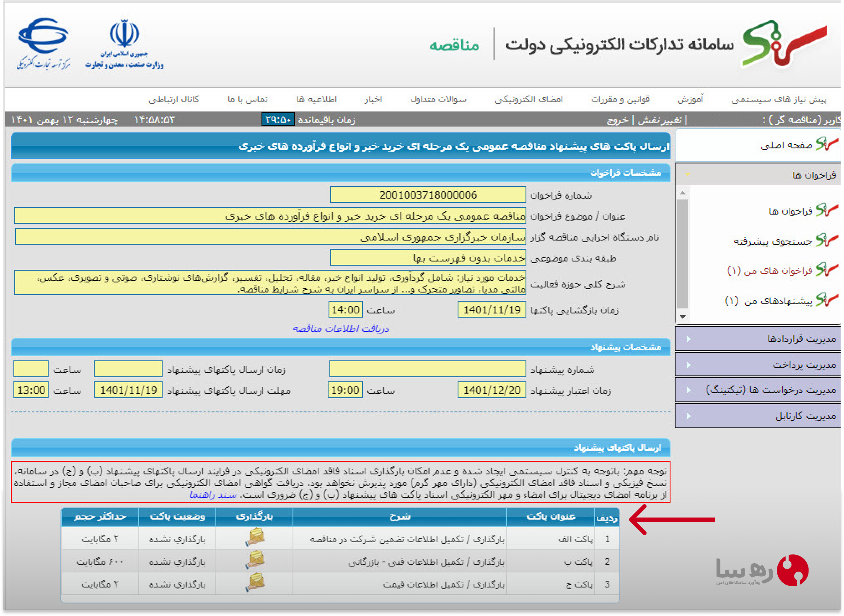Click the logo icon beside جستجوی پیشرفته
Screen dimensions: 844x616
827,241
